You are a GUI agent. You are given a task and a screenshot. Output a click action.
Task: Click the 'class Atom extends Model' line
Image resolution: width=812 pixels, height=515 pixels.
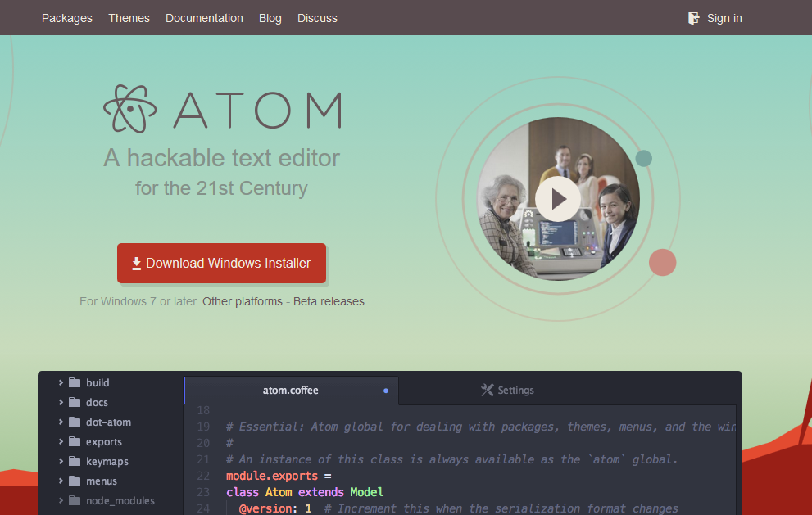305,492
